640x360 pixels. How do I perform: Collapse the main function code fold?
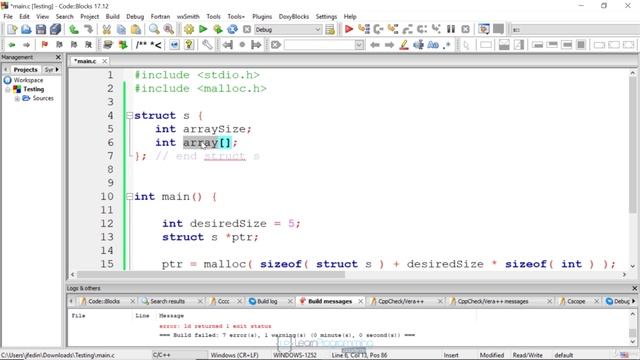click(129, 197)
